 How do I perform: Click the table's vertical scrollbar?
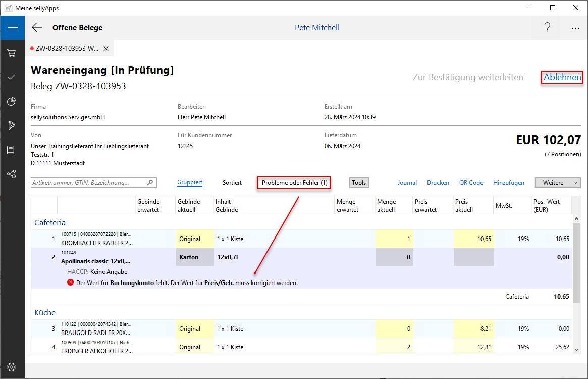577,263
